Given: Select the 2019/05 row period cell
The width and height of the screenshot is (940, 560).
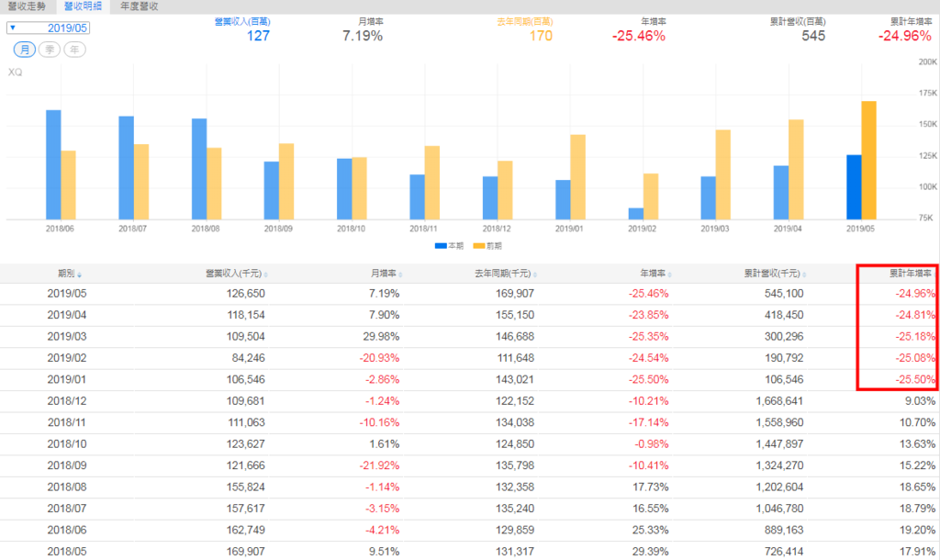Looking at the screenshot, I should (66, 294).
